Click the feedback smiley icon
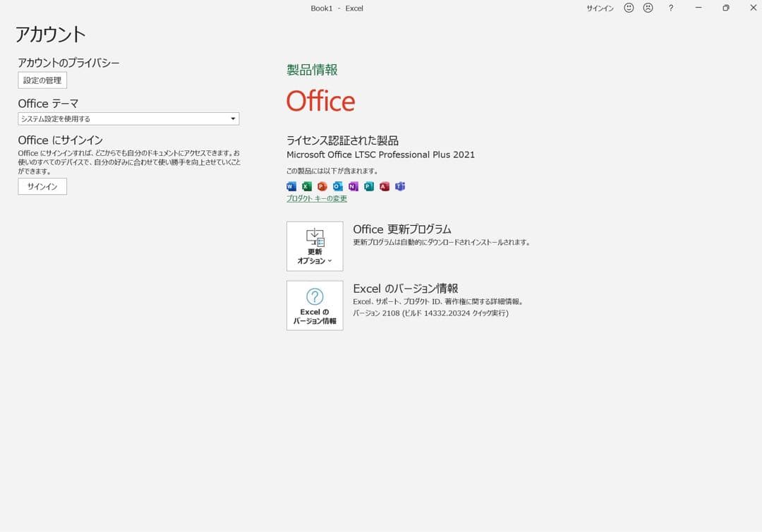 [628, 8]
